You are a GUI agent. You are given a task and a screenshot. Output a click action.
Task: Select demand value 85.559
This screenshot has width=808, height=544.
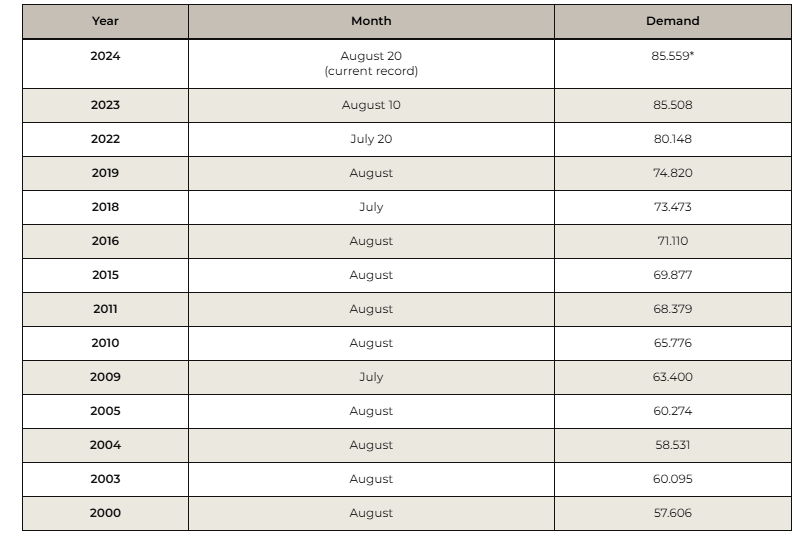[x=671, y=57]
